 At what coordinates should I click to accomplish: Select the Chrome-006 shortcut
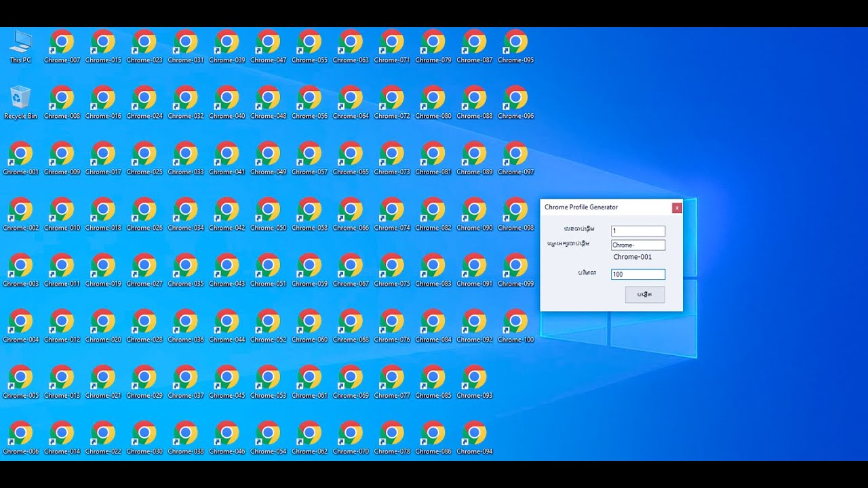point(20,439)
